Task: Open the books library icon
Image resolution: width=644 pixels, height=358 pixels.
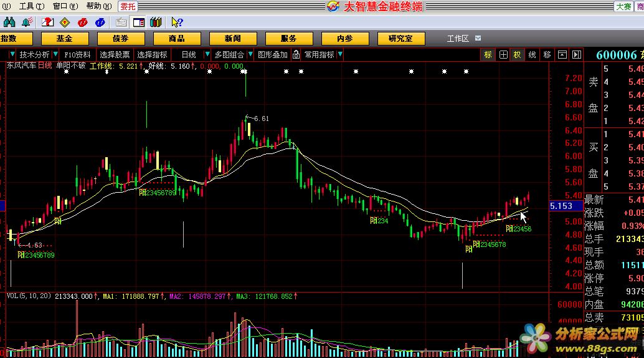Action: pyautogui.click(x=156, y=22)
